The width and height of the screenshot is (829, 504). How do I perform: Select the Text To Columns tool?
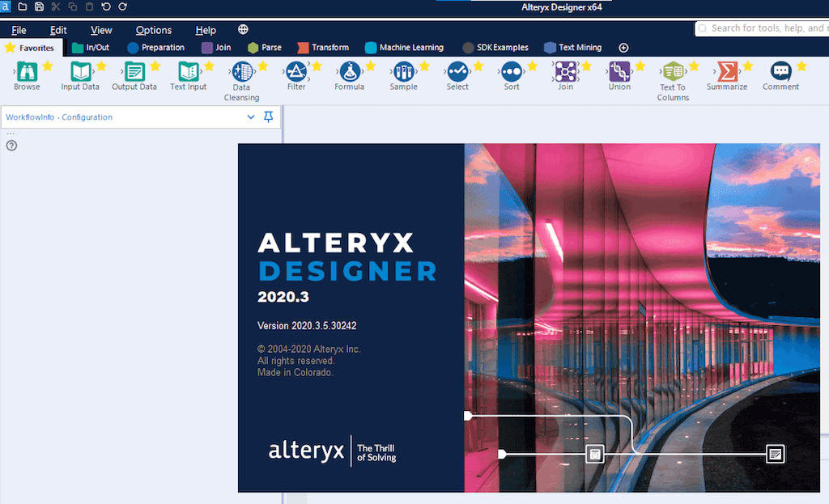pyautogui.click(x=673, y=81)
